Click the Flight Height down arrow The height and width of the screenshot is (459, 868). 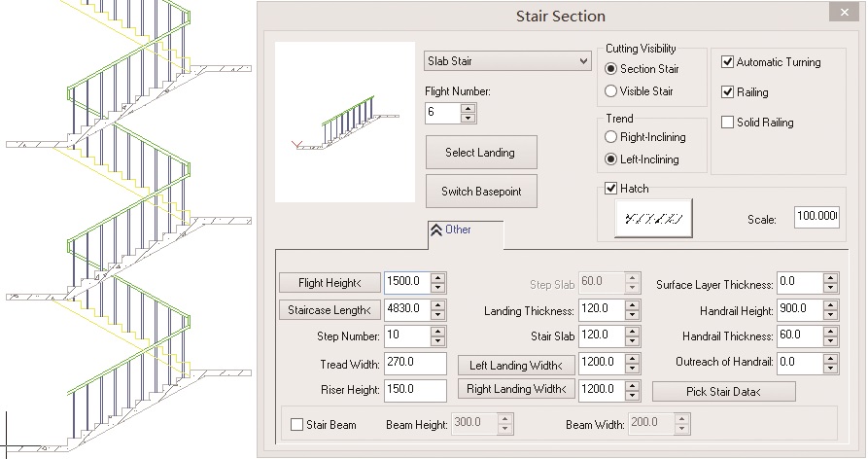[437, 288]
